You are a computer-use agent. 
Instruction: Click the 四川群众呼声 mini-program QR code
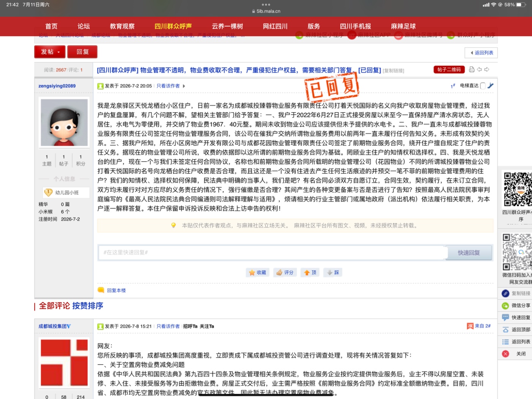point(518,189)
